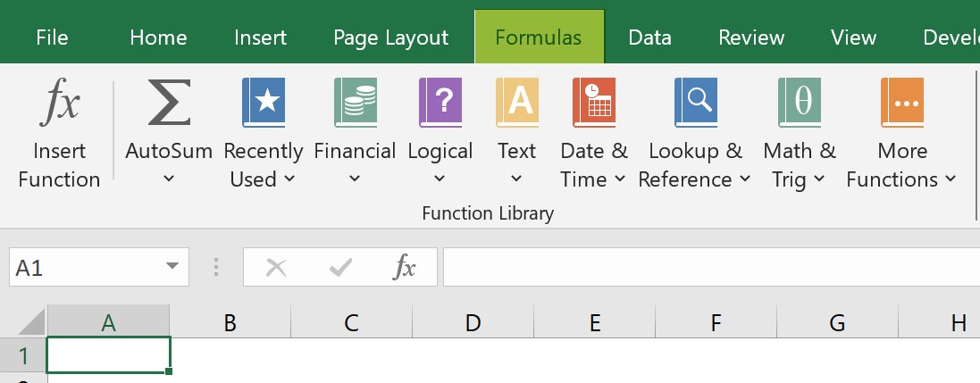Expand the Name Box dropdown arrow
Viewport: 980px width, 383px height.
[172, 267]
